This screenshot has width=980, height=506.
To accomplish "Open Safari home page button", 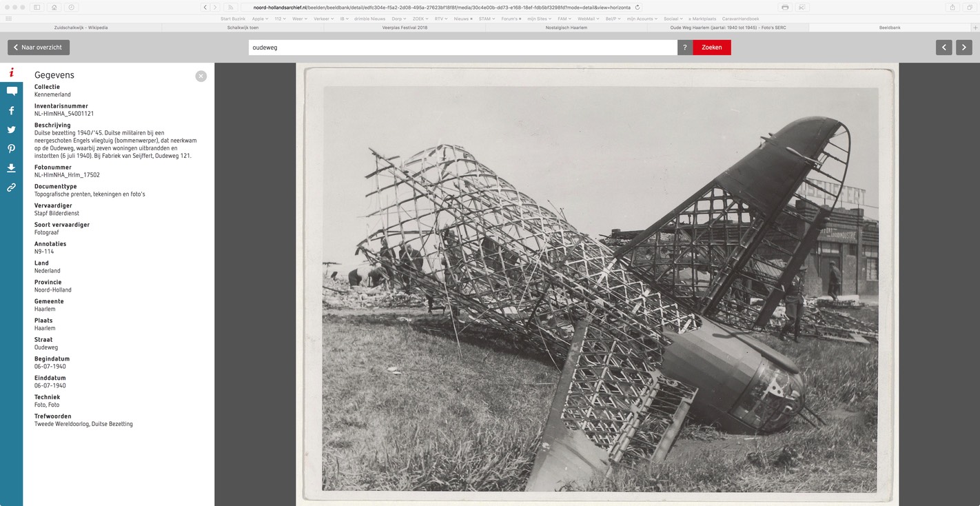I will tap(54, 7).
